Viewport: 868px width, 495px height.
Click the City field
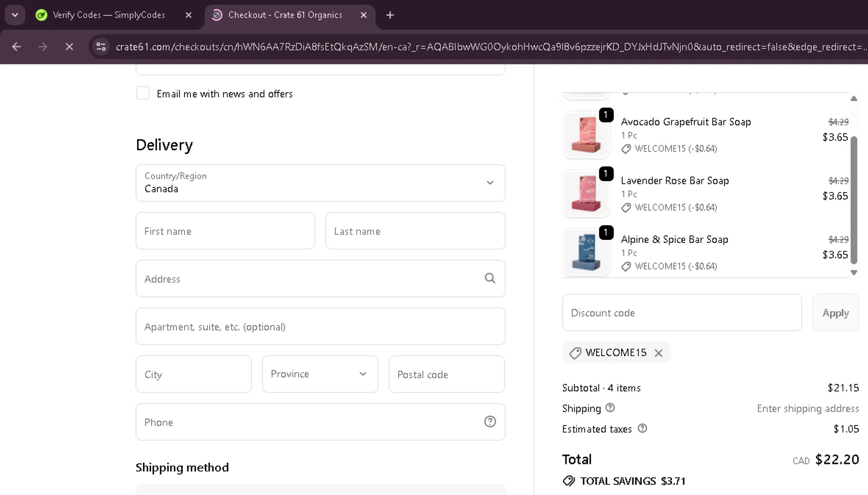pyautogui.click(x=194, y=374)
